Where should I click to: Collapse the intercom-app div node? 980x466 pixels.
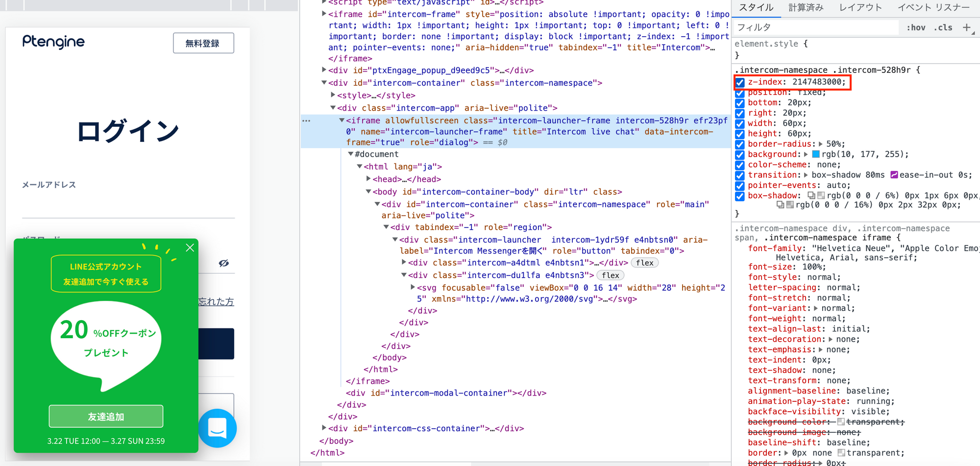pyautogui.click(x=333, y=108)
